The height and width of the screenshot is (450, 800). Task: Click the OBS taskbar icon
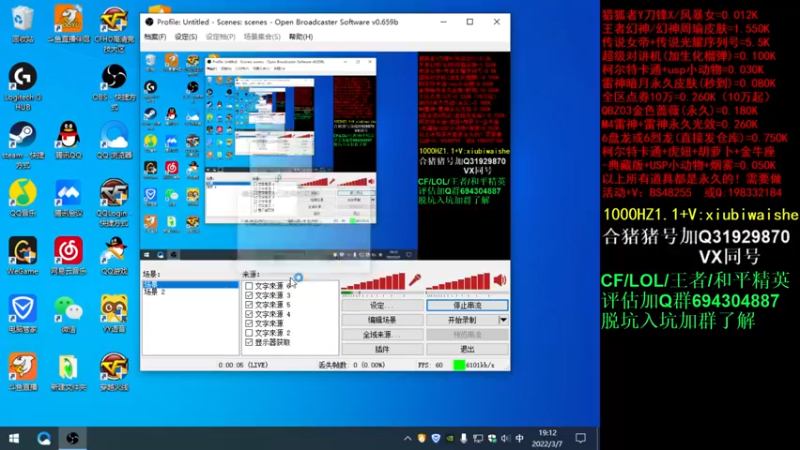pos(72,438)
